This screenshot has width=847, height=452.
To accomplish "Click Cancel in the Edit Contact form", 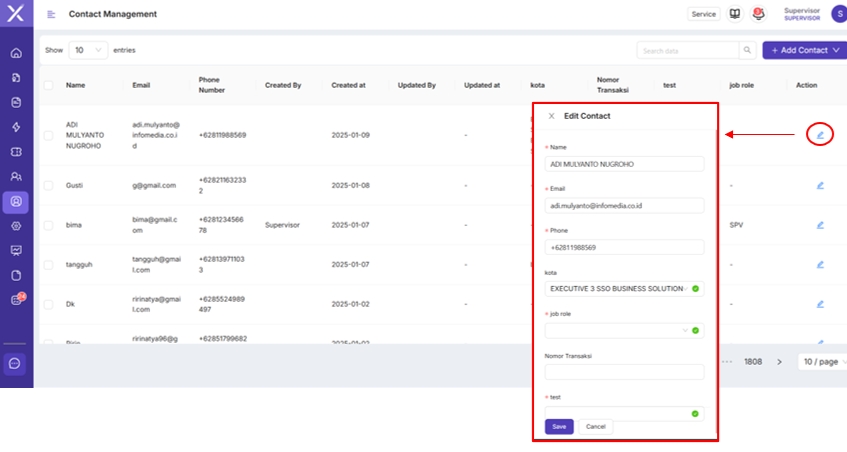I will (595, 426).
